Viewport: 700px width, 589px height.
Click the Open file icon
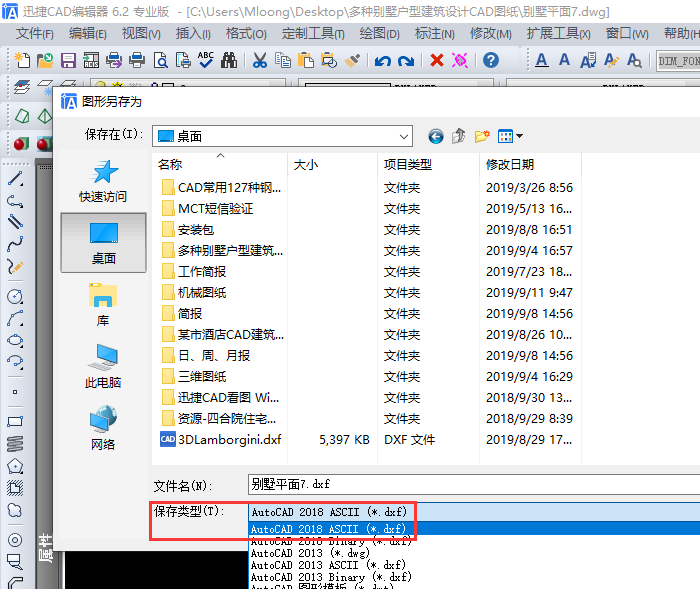coord(45,60)
